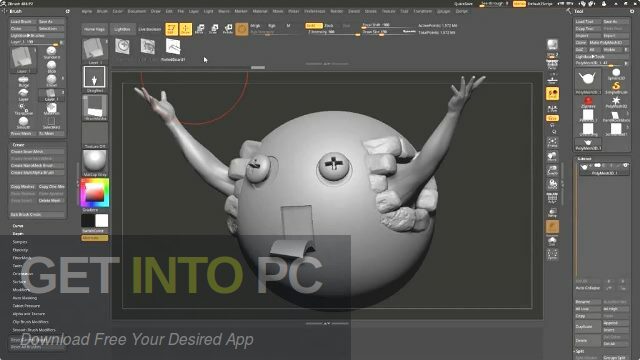Expand the Auto Masking section

[24, 298]
